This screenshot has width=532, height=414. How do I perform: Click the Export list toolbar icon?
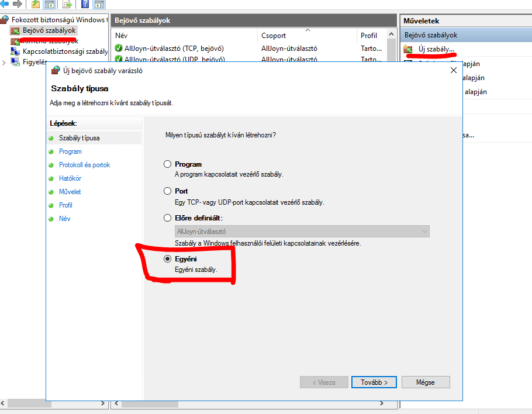point(67,5)
